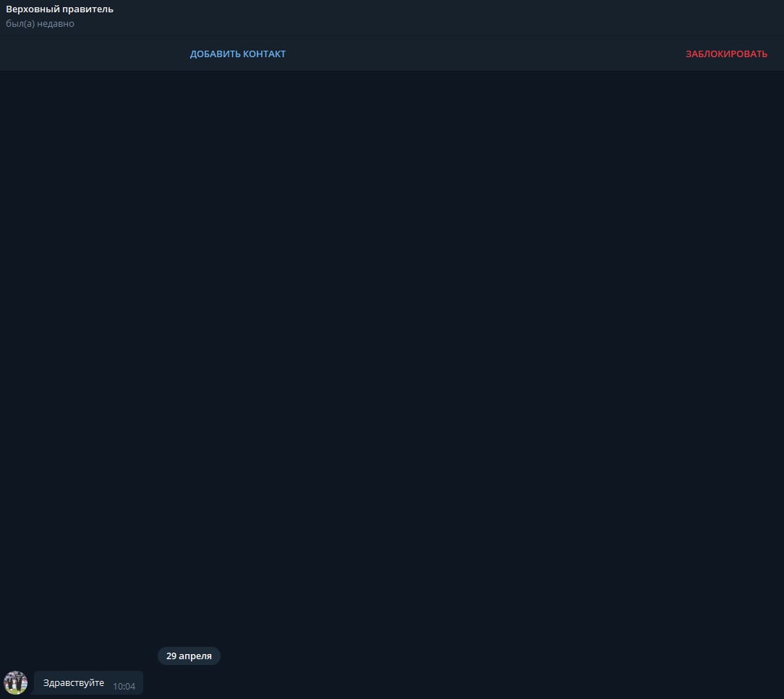The width and height of the screenshot is (784, 699).
Task: Click the 29 апреля date badge
Action: click(189, 656)
